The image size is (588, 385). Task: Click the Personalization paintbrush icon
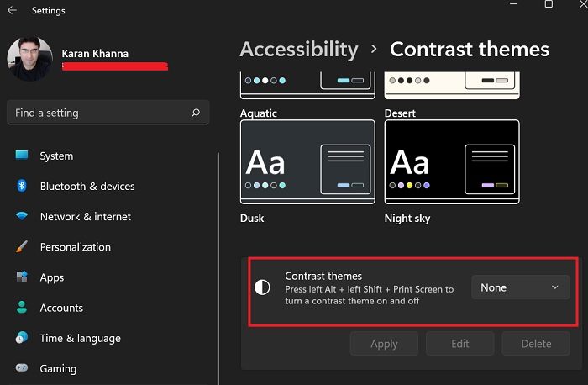[22, 247]
